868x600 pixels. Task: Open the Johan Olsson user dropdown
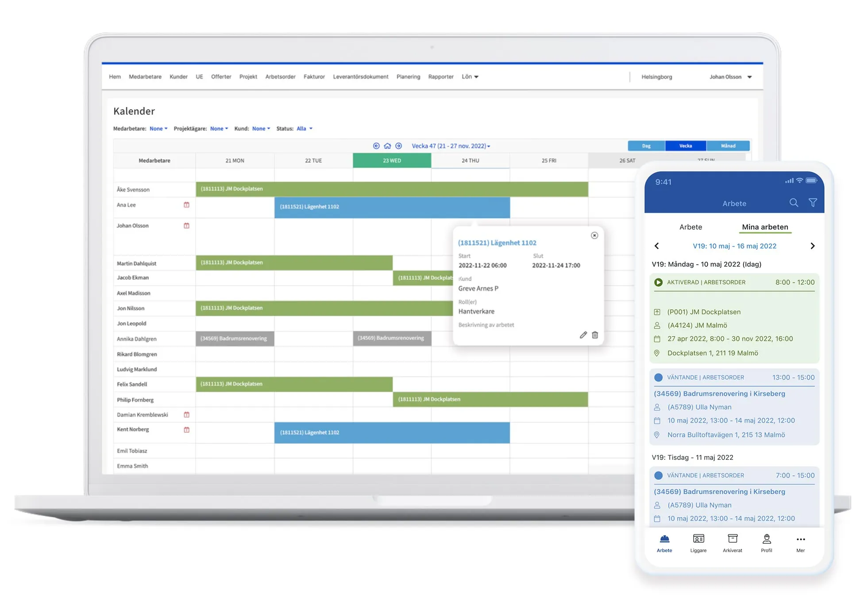731,77
